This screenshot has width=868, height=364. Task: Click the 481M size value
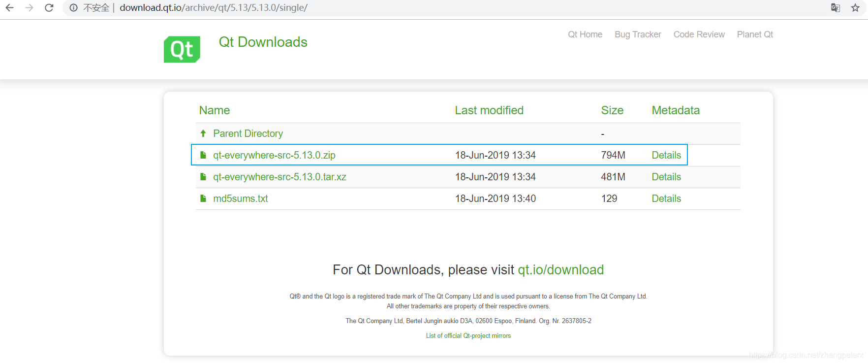click(613, 177)
